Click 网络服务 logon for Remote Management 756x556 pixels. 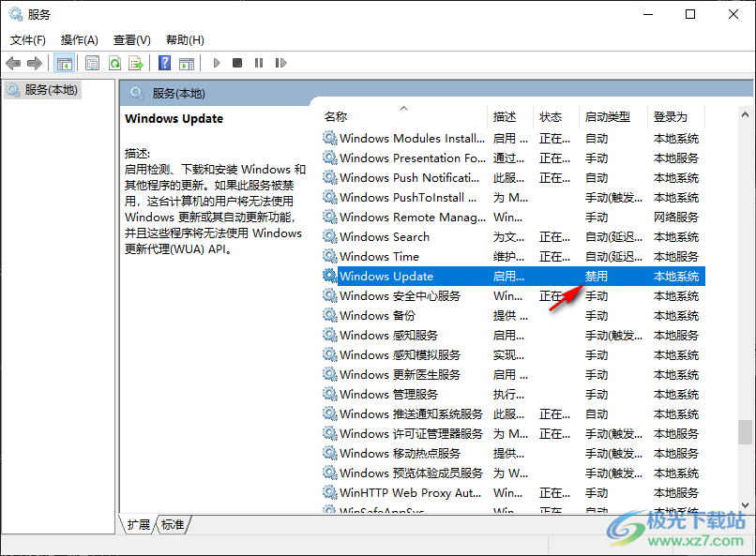676,218
